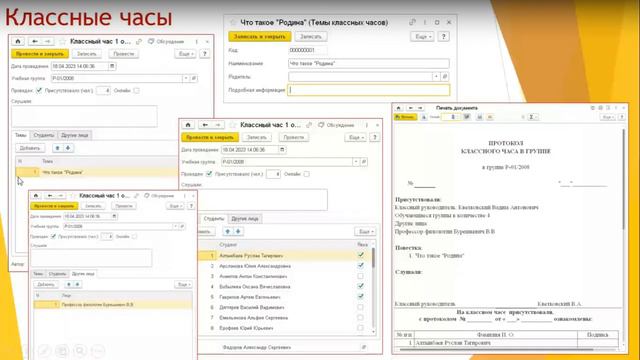This screenshot has width=640, height=360.
Task: Open Обсуждение in Классный час window with student list
Action: (x=336, y=125)
